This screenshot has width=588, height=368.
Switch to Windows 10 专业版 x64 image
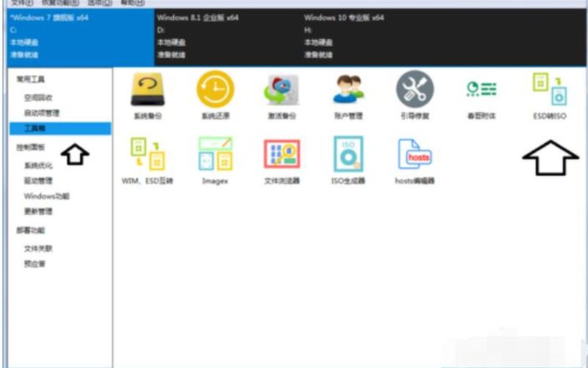click(376, 37)
